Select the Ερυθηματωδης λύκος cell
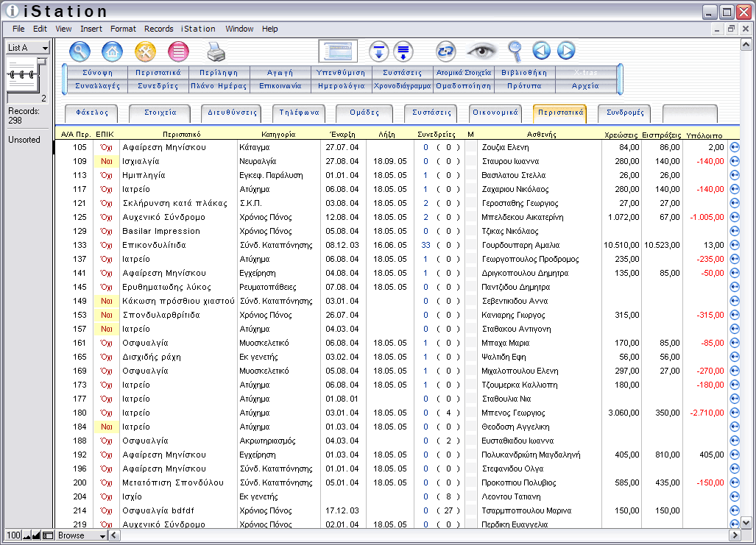This screenshot has height=545, width=756. pyautogui.click(x=180, y=287)
